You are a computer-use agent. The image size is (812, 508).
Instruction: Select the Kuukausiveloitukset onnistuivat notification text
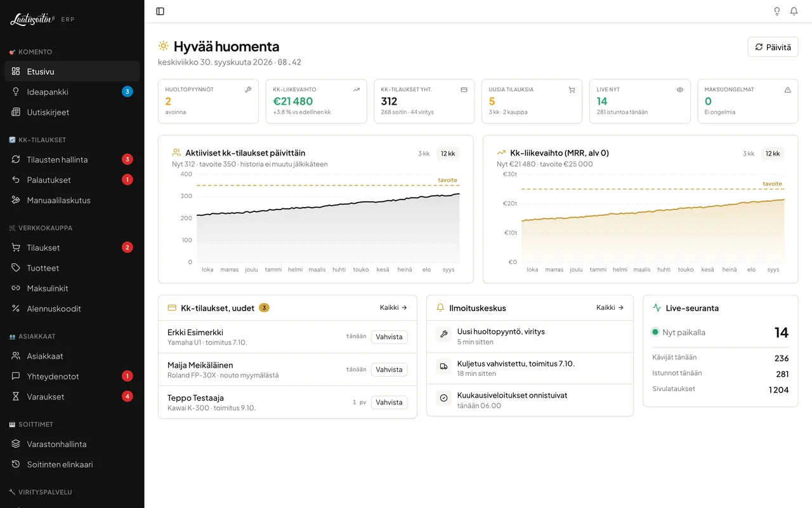tap(512, 395)
